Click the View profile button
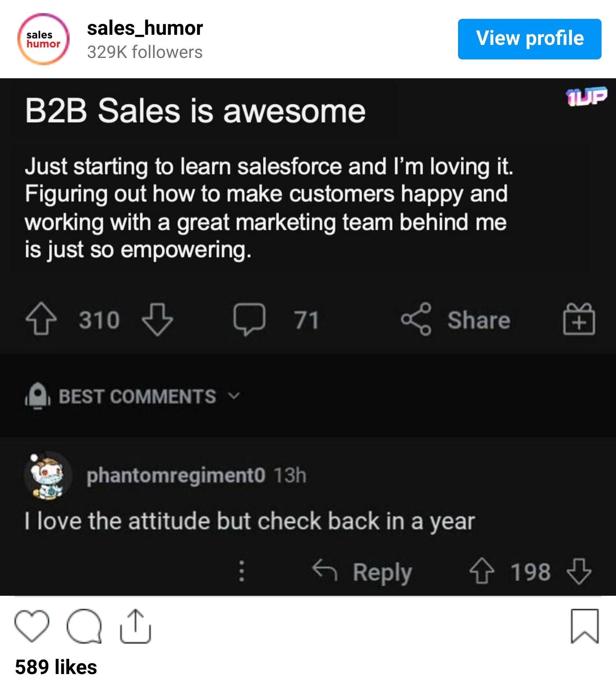This screenshot has height=690, width=616. pyautogui.click(x=529, y=39)
